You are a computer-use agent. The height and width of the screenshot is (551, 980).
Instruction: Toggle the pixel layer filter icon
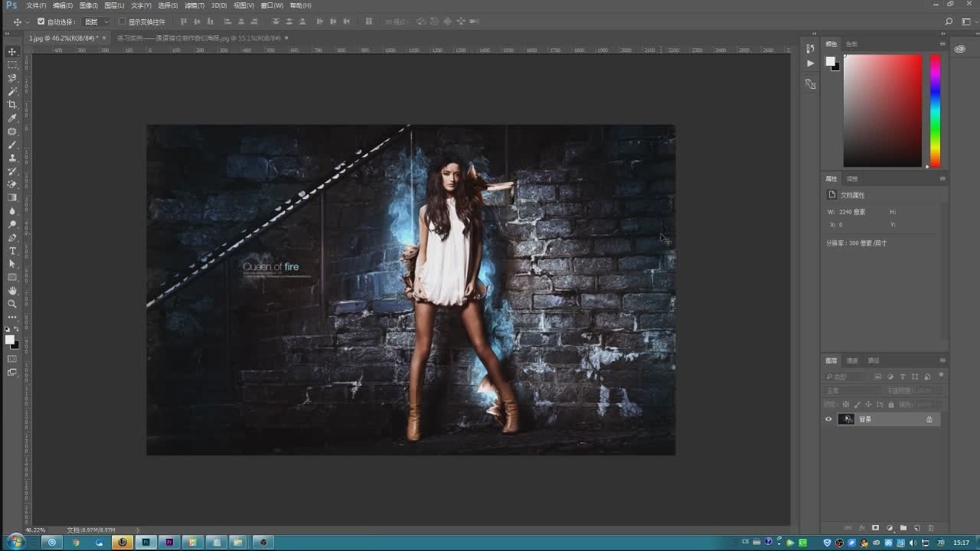coord(878,377)
